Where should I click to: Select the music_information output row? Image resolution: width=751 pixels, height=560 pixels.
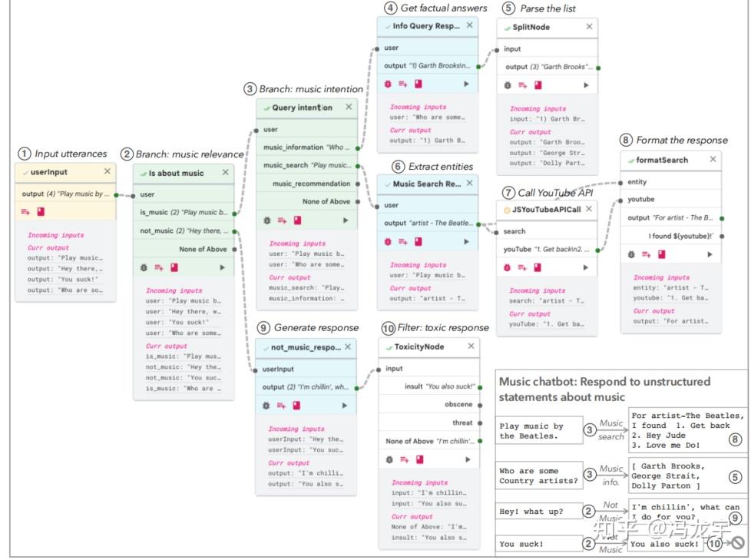(x=307, y=147)
